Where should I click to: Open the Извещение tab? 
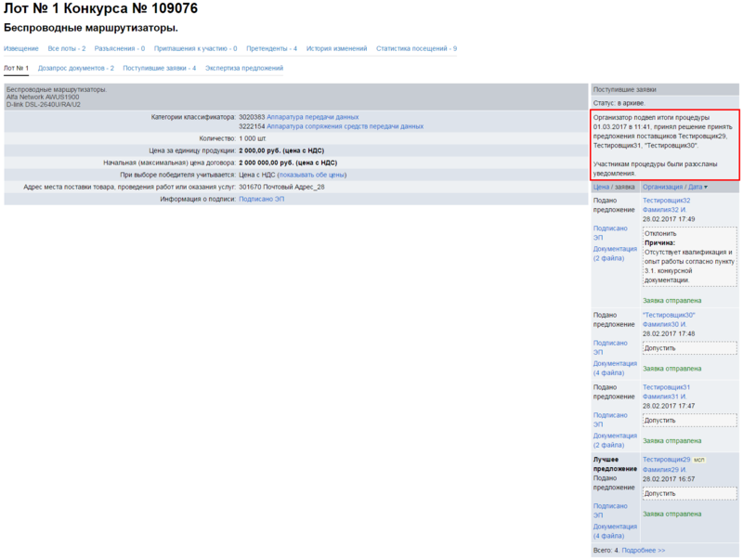pyautogui.click(x=21, y=48)
